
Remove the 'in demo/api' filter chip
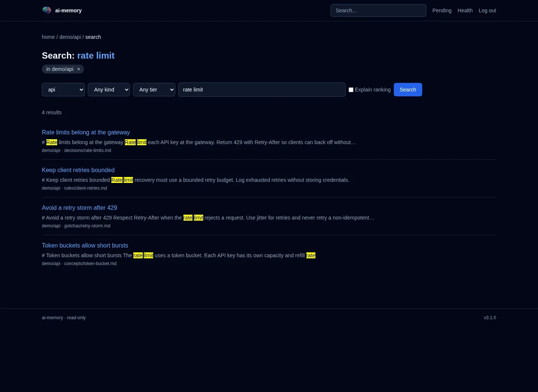pyautogui.click(x=78, y=69)
